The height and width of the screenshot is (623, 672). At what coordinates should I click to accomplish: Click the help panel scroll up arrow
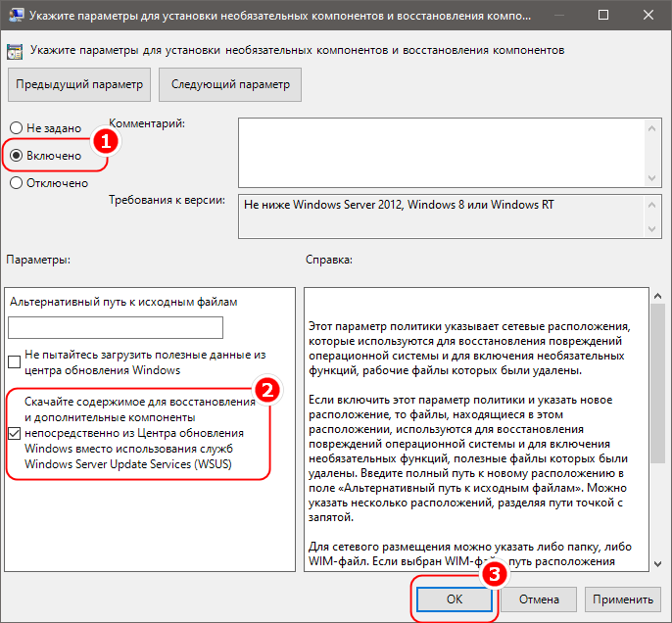[x=658, y=296]
